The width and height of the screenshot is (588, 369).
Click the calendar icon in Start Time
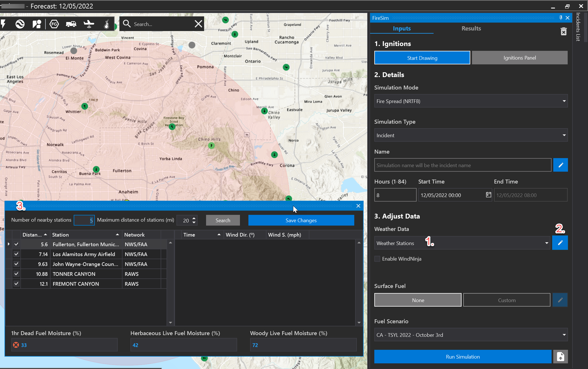488,195
